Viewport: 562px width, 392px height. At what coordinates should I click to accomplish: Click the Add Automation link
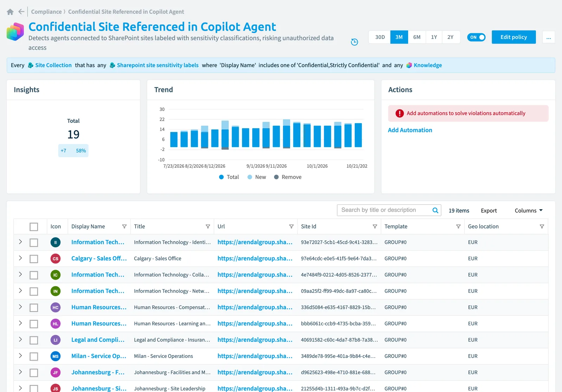[410, 130]
